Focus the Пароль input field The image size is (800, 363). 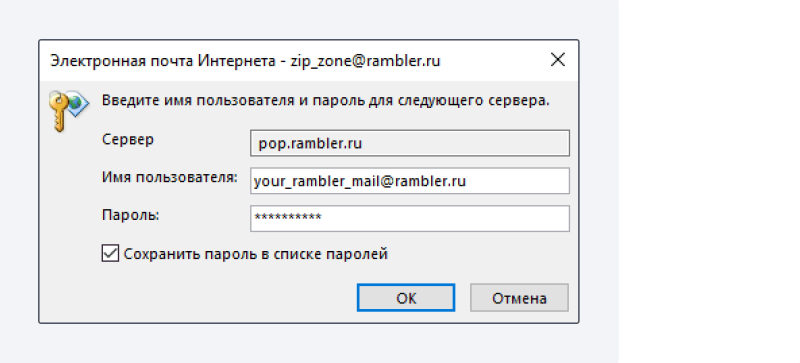coord(410,219)
